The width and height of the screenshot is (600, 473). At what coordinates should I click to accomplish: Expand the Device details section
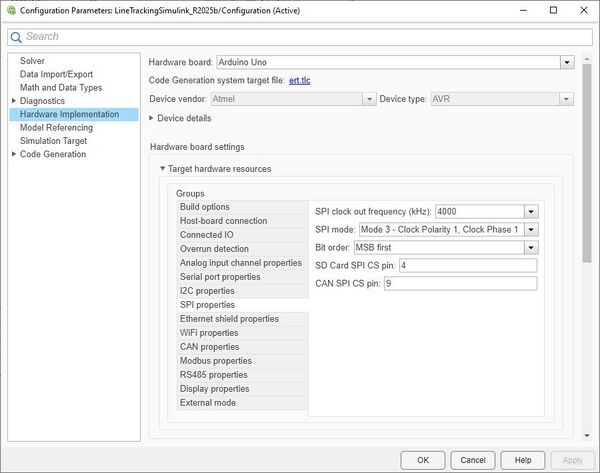point(153,118)
